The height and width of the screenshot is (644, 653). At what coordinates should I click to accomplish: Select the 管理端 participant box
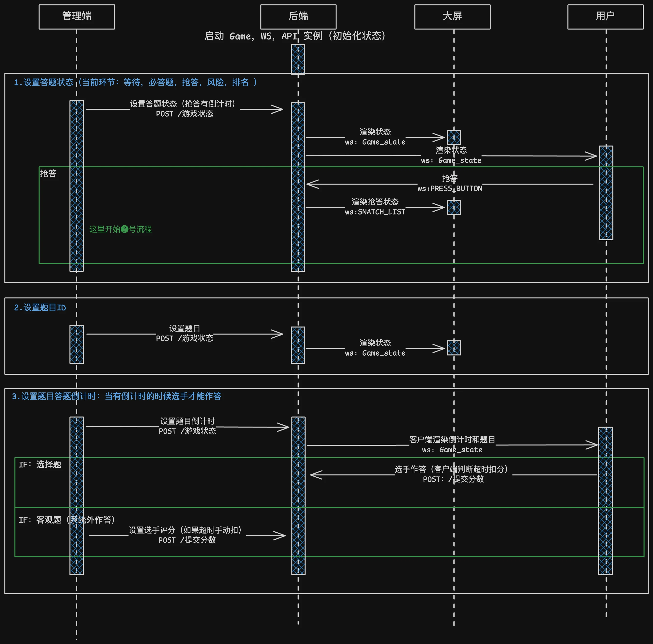77,17
